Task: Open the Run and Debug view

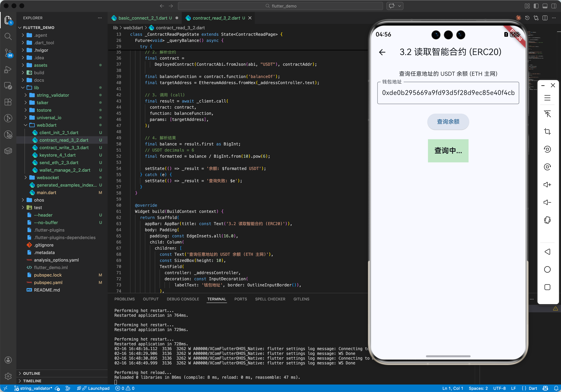Action: pos(8,69)
